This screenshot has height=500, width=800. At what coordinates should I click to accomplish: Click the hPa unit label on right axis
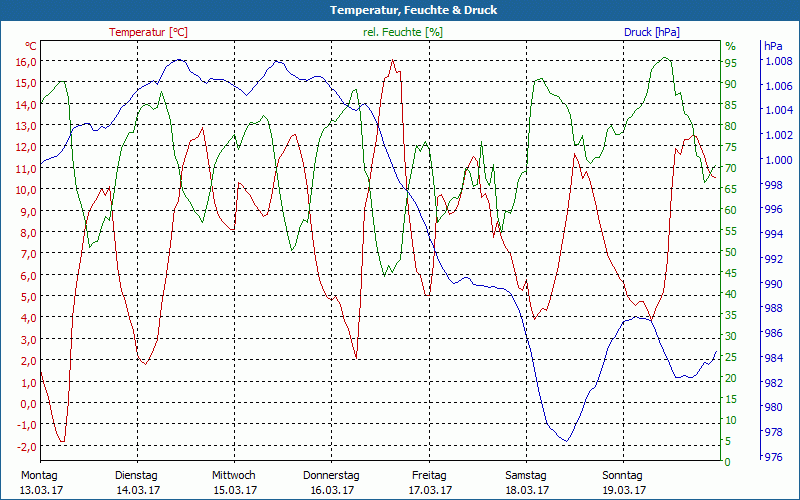coord(774,46)
